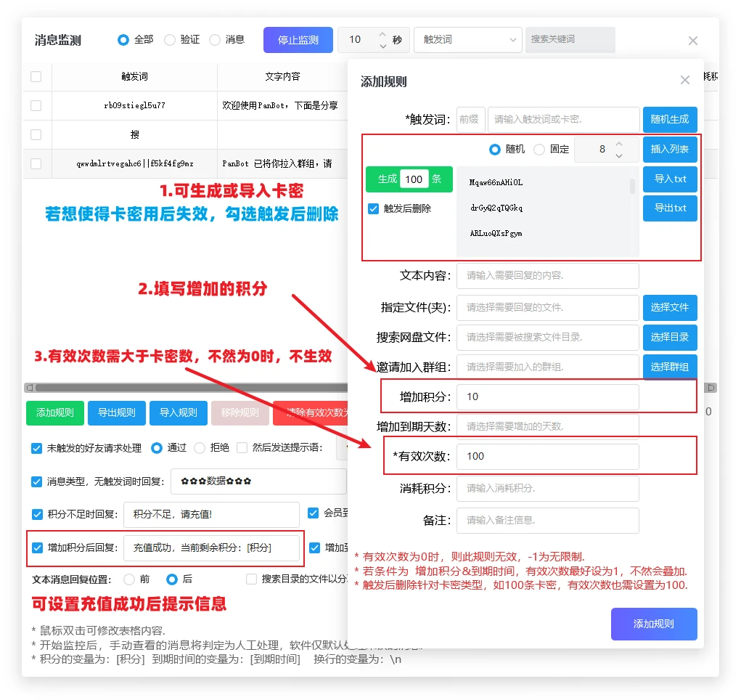Choose 拒绝 for friend requests
Viewport: 741px width, 700px height.
(200, 448)
